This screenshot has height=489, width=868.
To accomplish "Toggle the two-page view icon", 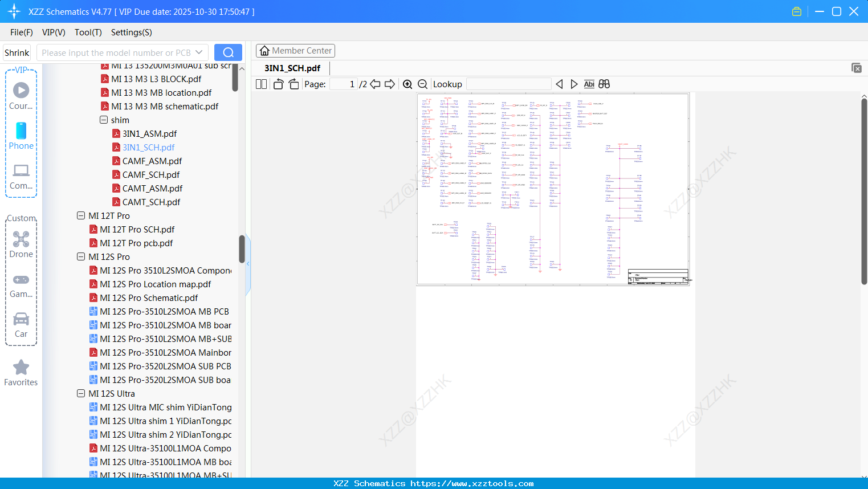I will point(262,84).
